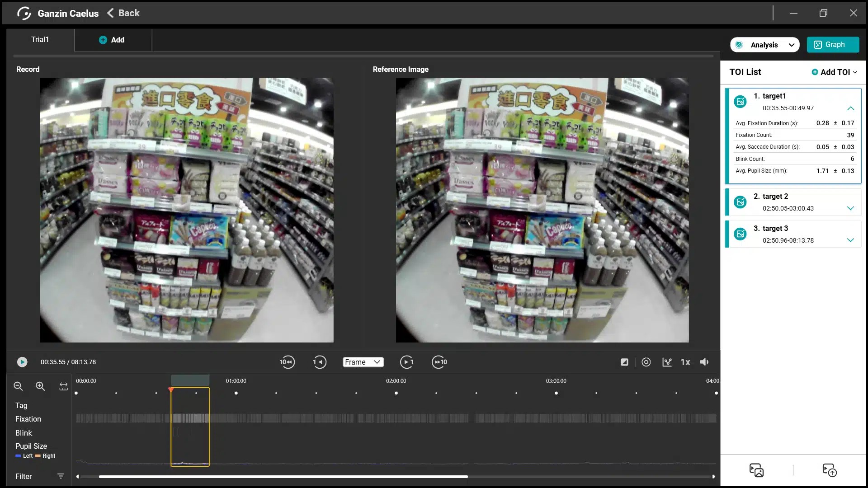This screenshot has width=868, height=488.
Task: Select the target 3 TOI entry
Action: click(x=793, y=235)
